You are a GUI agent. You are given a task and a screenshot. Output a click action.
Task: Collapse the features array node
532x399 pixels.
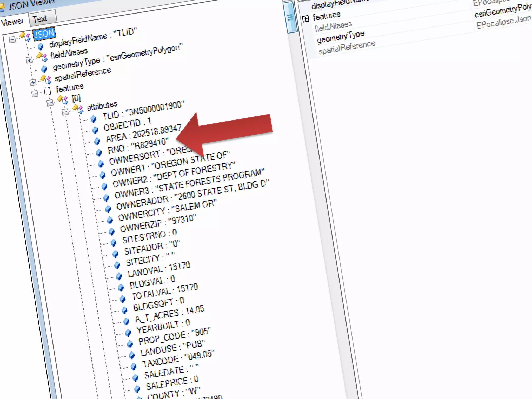[35, 94]
